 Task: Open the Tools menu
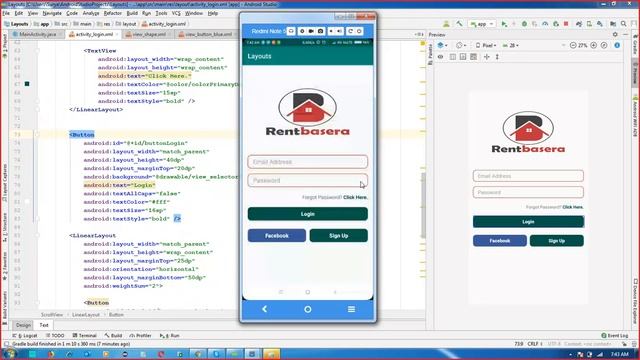161,13
